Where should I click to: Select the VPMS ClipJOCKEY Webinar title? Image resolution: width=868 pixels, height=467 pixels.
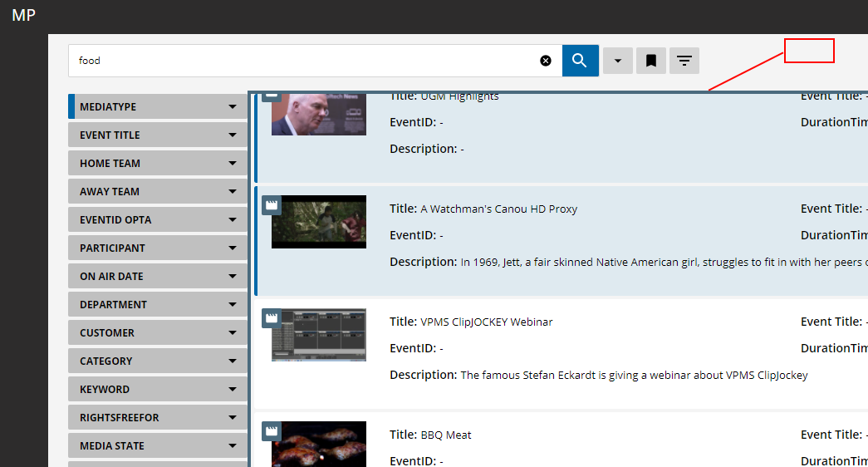tap(486, 322)
